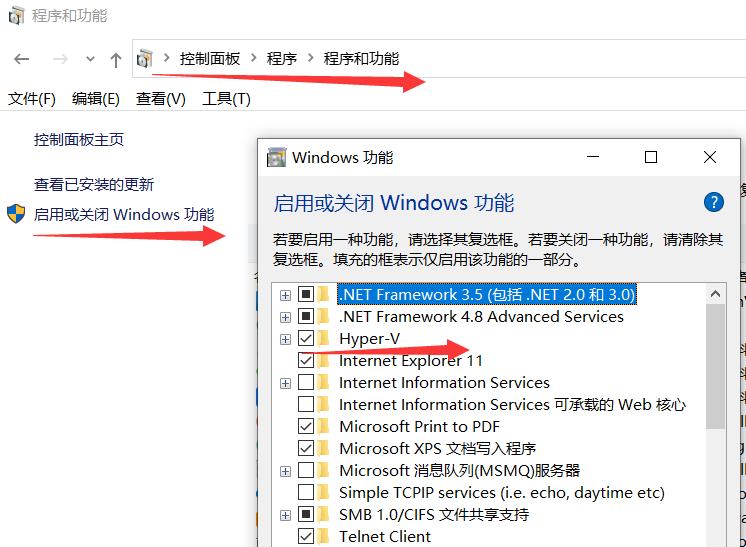Screen dimensions: 746x547
Task: Click the feature list scrollbar thumb
Action: (x=715, y=366)
